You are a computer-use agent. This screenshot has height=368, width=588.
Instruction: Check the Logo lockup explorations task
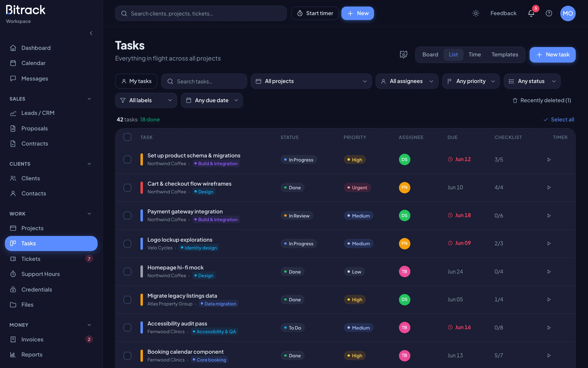pos(127,244)
